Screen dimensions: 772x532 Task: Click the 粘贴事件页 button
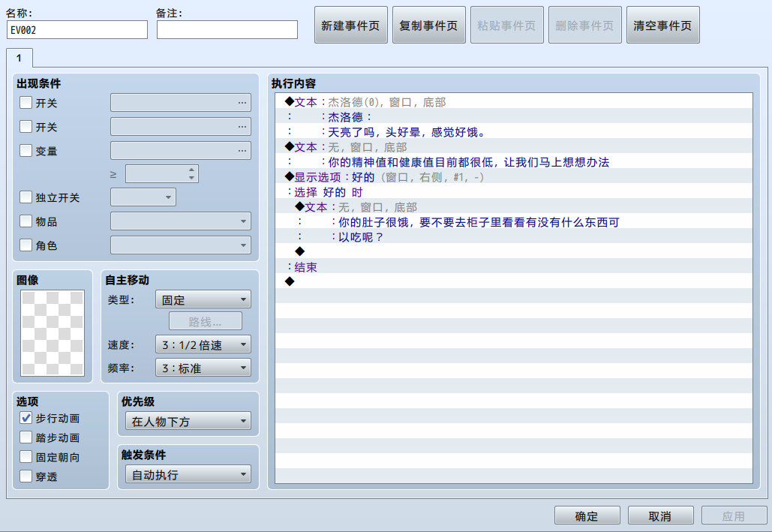[x=507, y=25]
